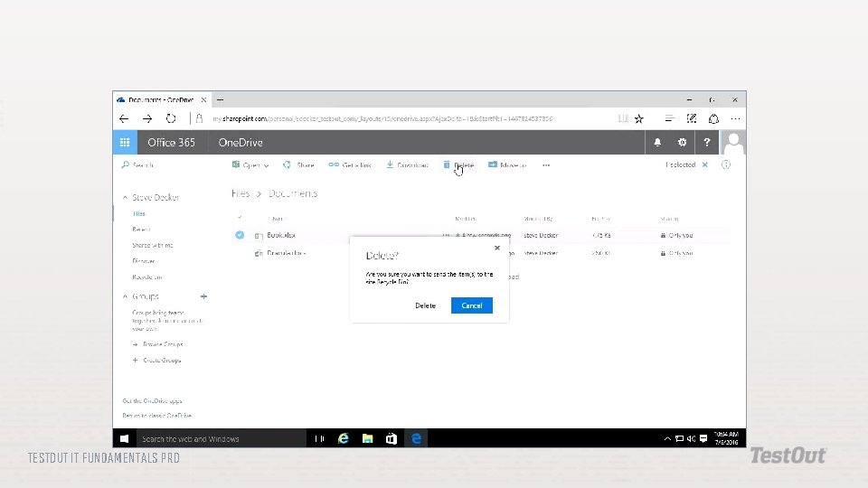868x488 pixels.
Task: Go forward with browser forward arrow
Action: (147, 118)
